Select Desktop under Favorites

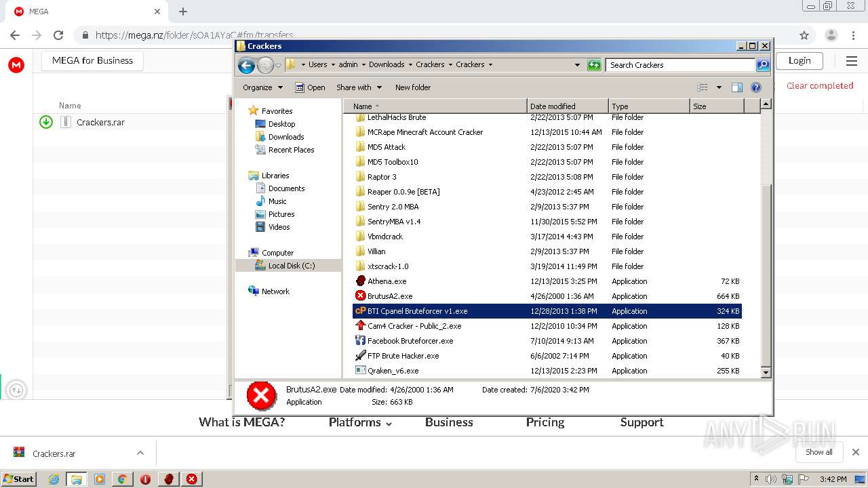(x=281, y=124)
